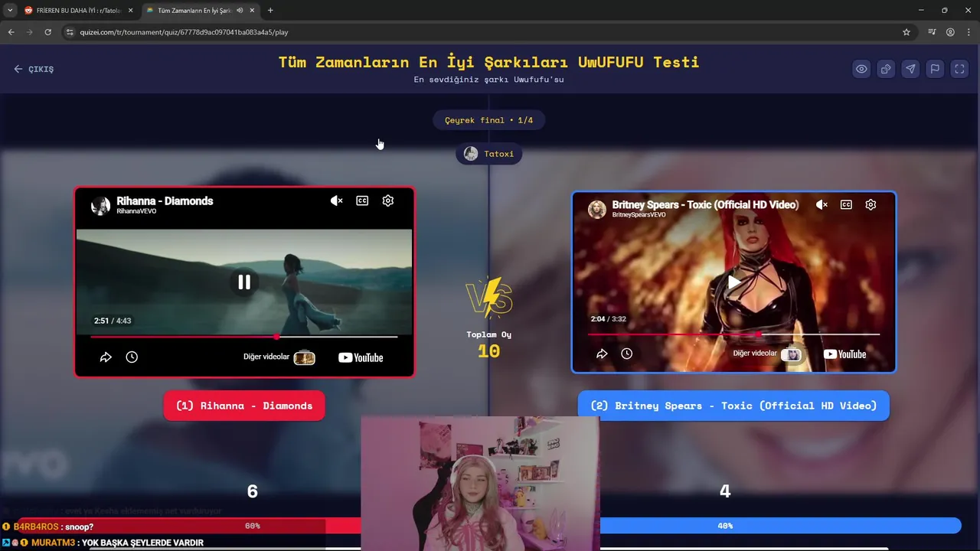The width and height of the screenshot is (980, 551).
Task: Close the Tüm Zamanların En İyi Şarkı tab
Action: (x=252, y=11)
